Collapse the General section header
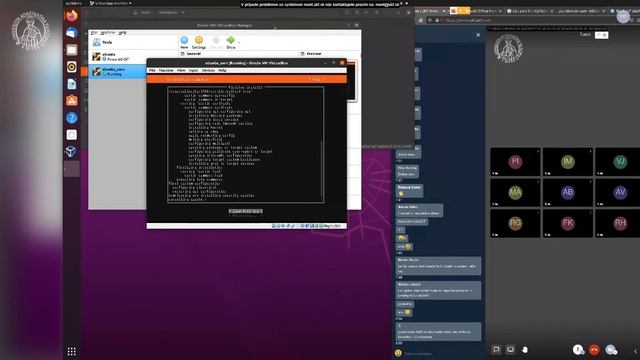This screenshot has height=360, width=640. (x=193, y=53)
